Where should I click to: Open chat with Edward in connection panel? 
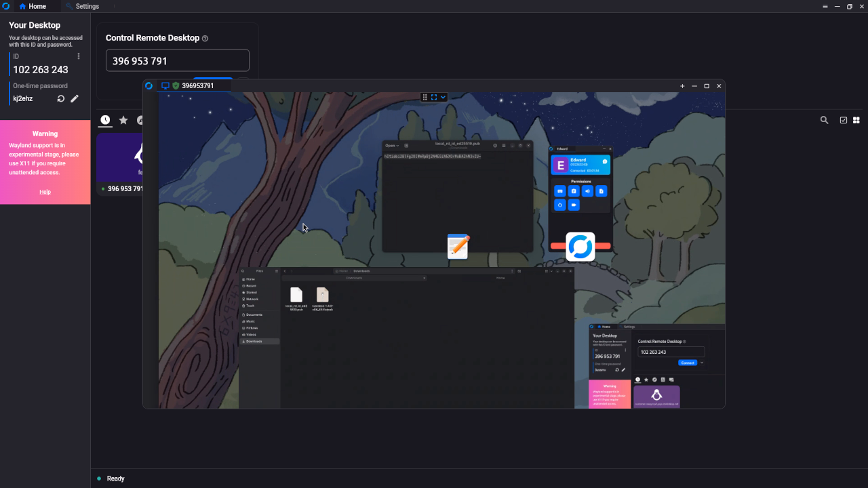tap(605, 162)
